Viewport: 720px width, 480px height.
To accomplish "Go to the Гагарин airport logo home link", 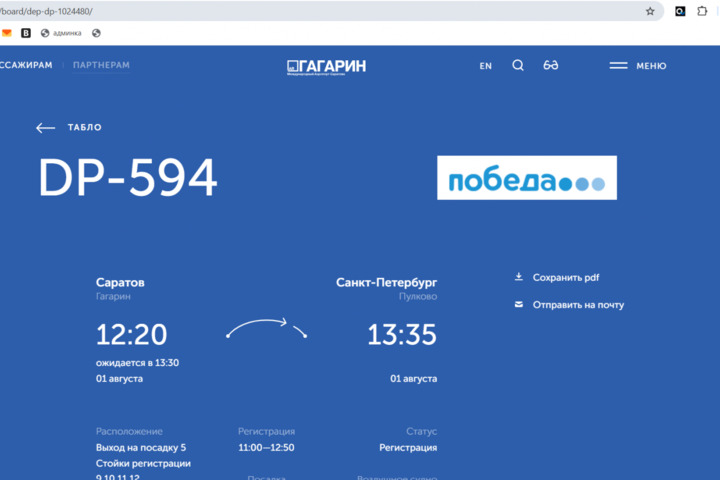I will tap(326, 67).
